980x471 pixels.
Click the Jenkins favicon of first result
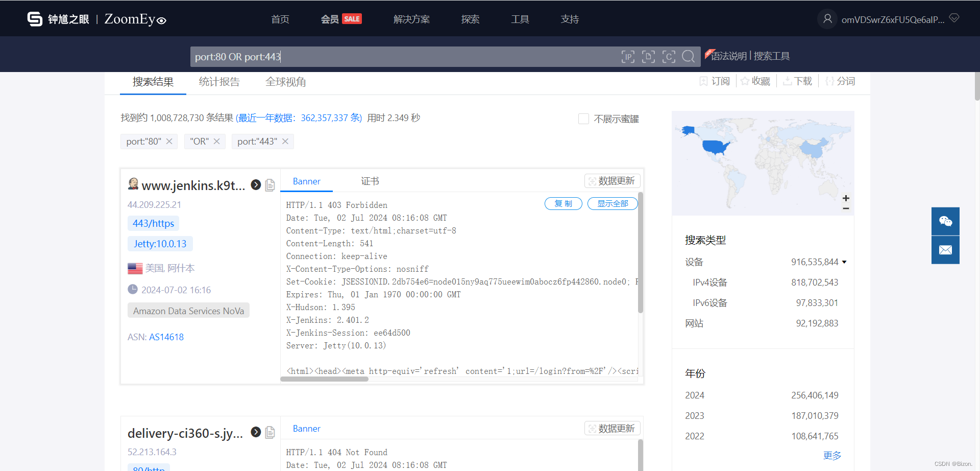133,184
